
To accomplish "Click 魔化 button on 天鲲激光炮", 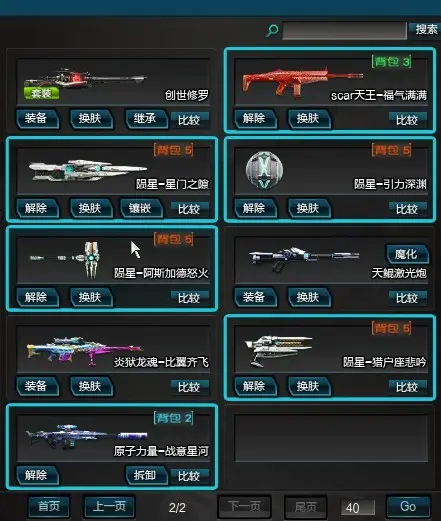I will (407, 255).
